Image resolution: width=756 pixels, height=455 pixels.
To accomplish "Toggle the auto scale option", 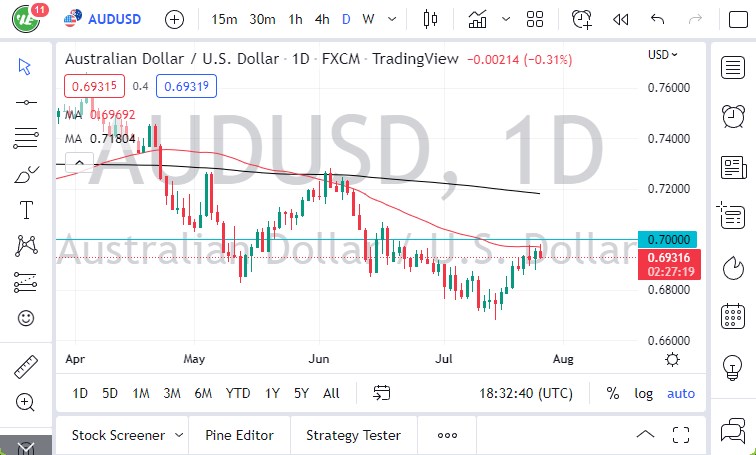I will tap(681, 393).
